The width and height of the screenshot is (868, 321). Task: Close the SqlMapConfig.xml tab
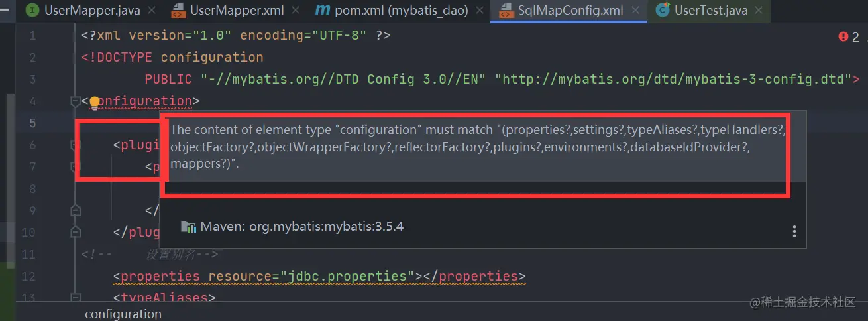click(635, 11)
